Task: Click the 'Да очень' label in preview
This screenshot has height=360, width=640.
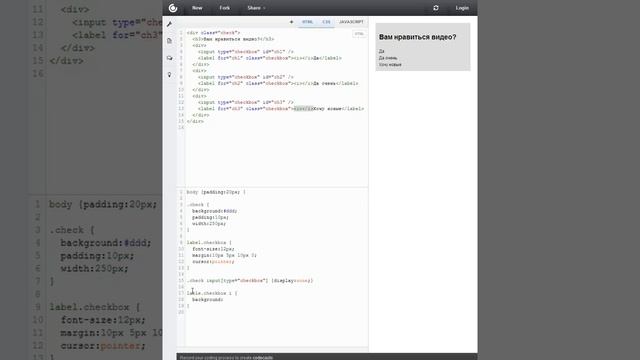Action: coord(388,58)
